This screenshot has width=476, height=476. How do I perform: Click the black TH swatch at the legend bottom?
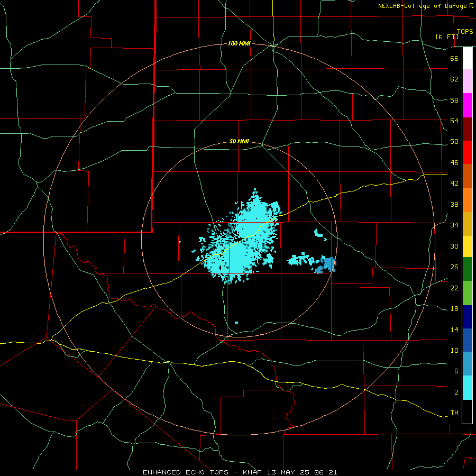pos(467,411)
